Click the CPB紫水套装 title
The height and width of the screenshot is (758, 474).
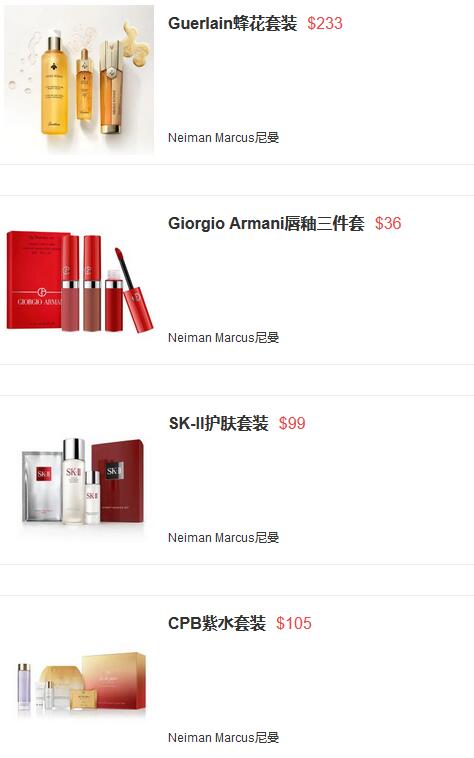[217, 624]
